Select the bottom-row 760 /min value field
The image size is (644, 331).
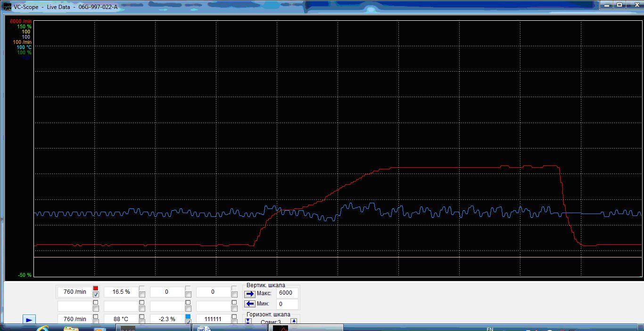(75, 319)
